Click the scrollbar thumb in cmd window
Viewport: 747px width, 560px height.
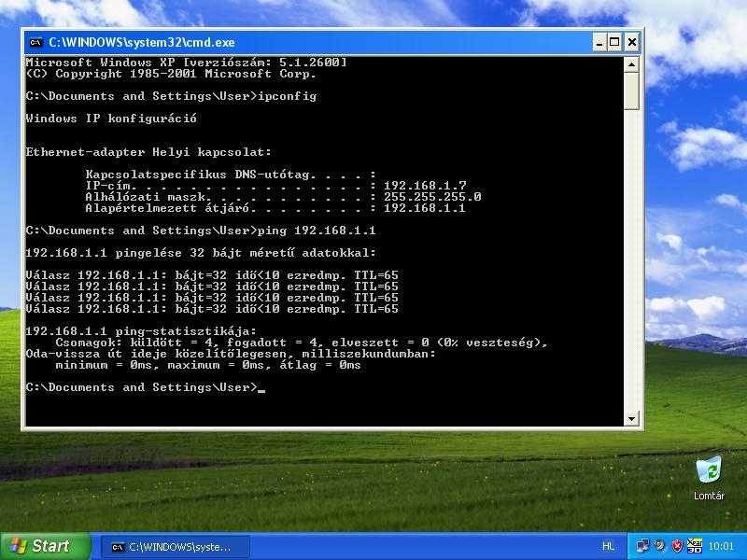coord(631,91)
